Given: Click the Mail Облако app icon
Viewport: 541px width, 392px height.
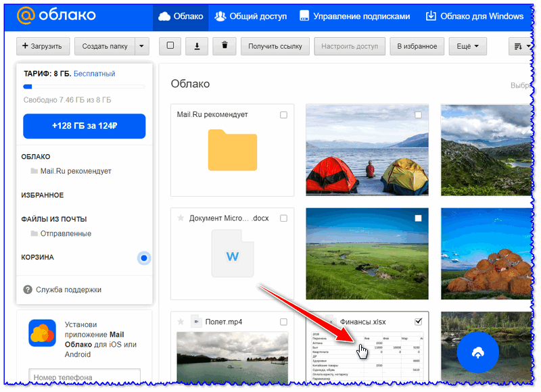Looking at the screenshot, I should [x=42, y=333].
